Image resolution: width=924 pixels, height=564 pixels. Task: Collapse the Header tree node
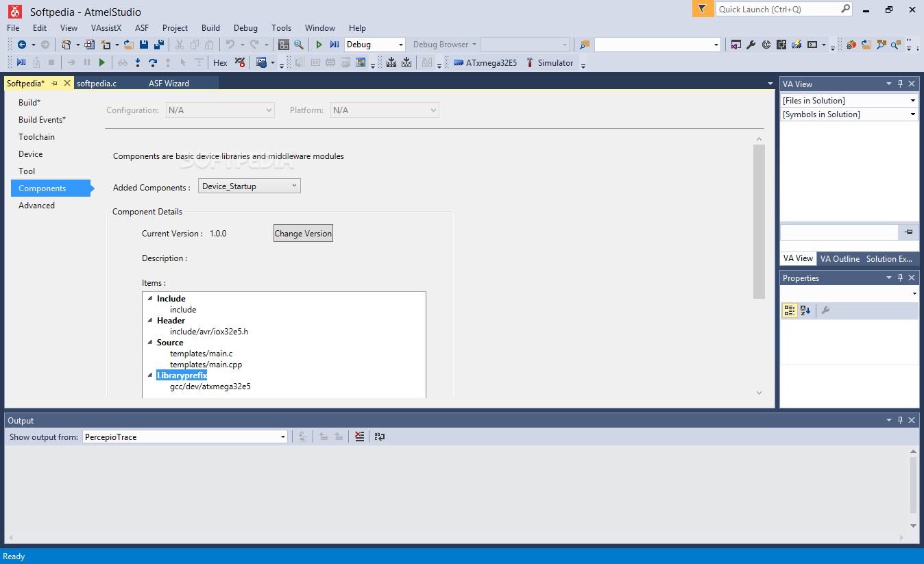coord(150,320)
